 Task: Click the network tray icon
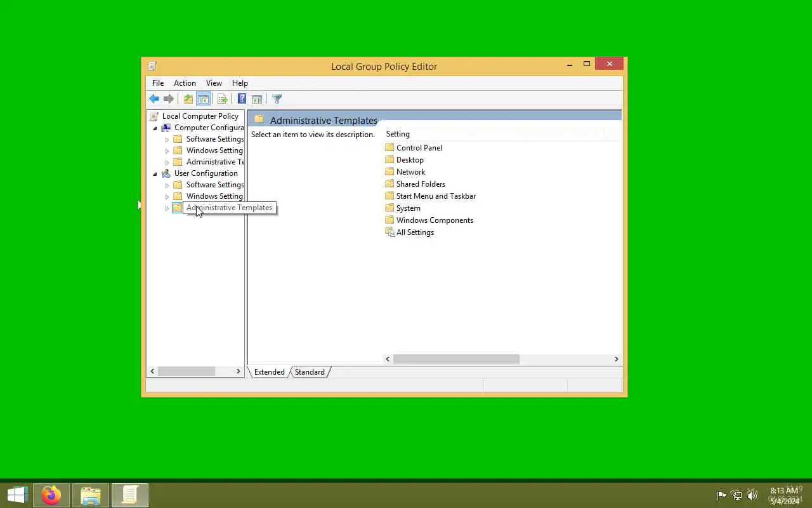click(x=737, y=495)
